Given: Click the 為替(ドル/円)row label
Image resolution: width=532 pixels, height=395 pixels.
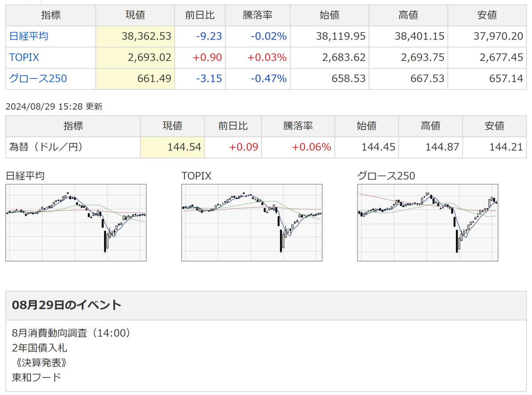Looking at the screenshot, I should pos(46,147).
